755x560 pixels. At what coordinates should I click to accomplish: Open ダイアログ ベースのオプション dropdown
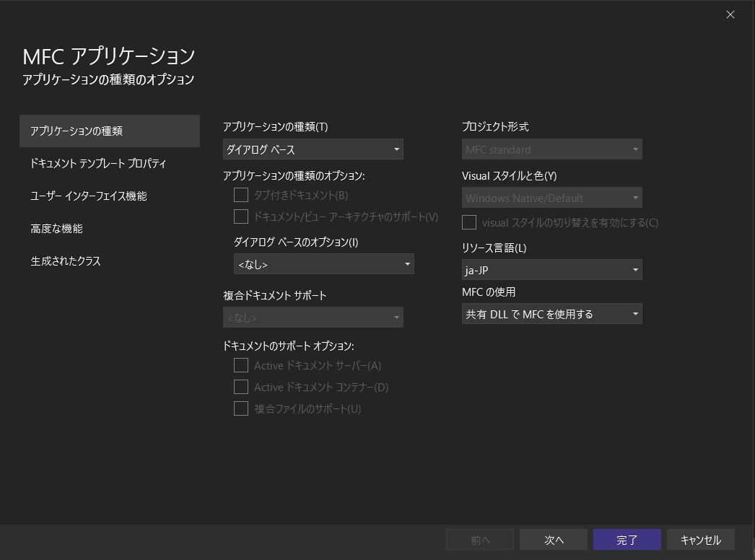pyautogui.click(x=323, y=265)
